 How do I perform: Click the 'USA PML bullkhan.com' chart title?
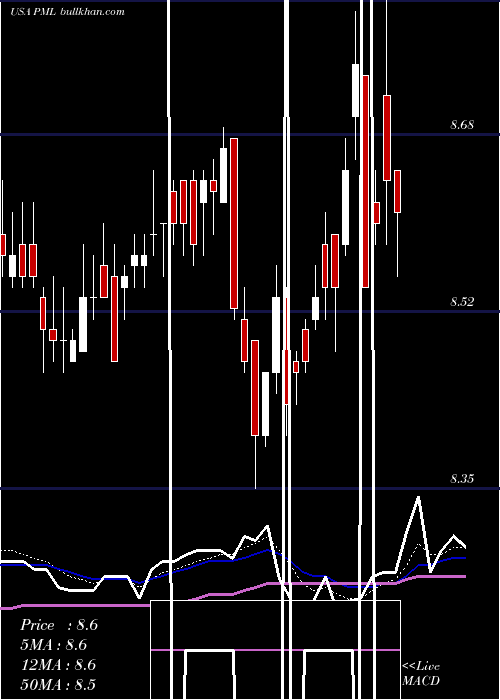pyautogui.click(x=67, y=12)
